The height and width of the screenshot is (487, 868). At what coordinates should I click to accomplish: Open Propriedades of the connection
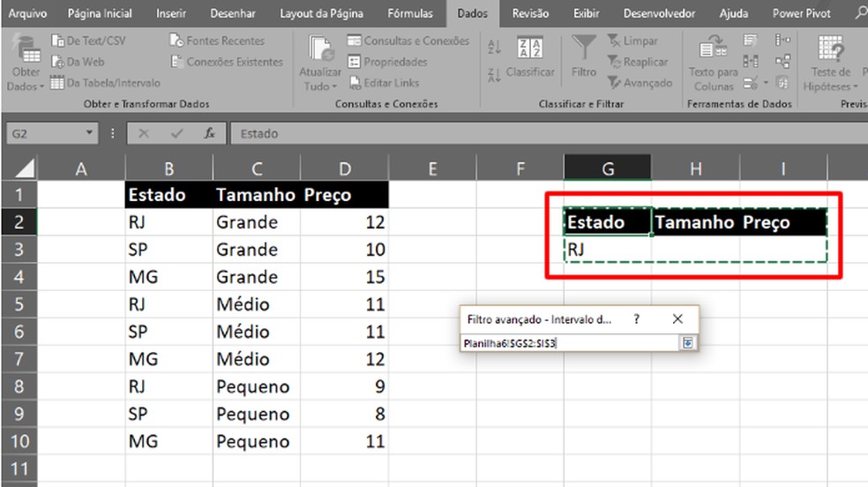[x=387, y=62]
